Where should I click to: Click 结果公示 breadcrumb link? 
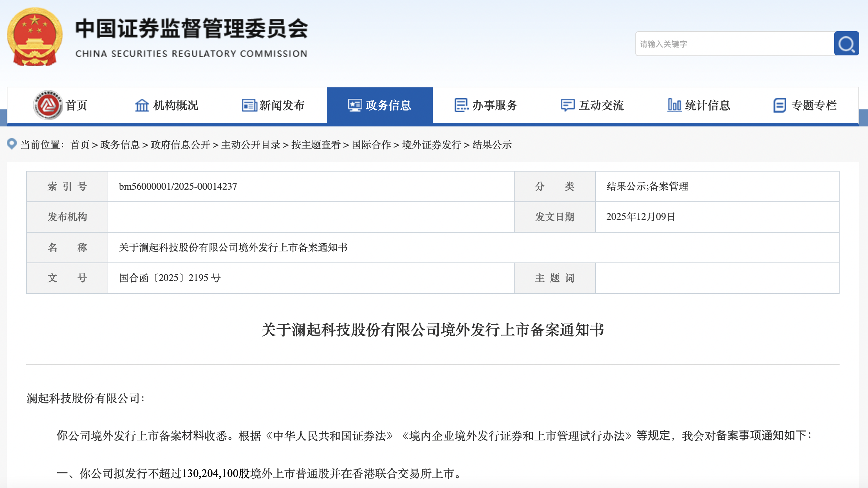coord(492,145)
